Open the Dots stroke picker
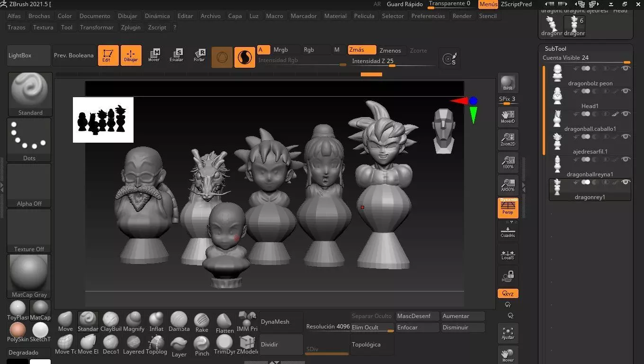Viewport: 644px width, 364px height. [x=29, y=139]
